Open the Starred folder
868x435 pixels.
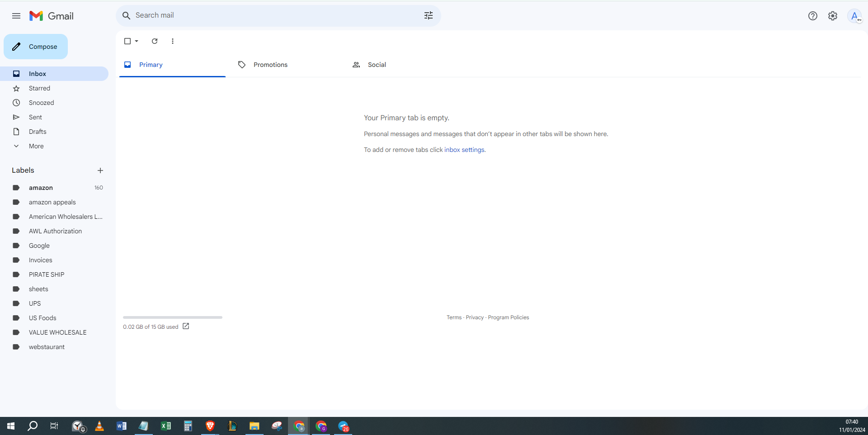tap(54, 88)
